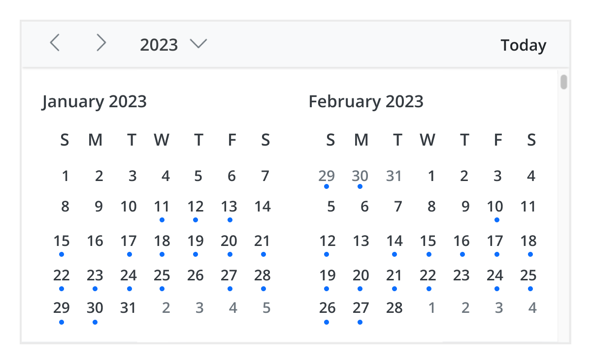Click the W weekday header in February

427,140
